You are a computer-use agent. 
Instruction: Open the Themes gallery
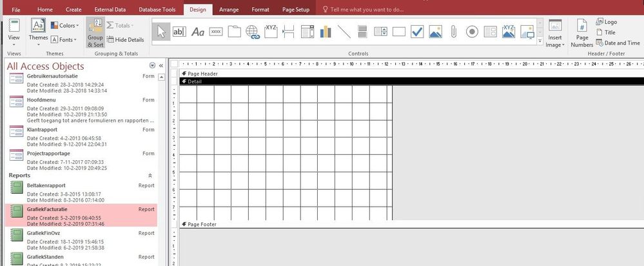click(x=38, y=33)
